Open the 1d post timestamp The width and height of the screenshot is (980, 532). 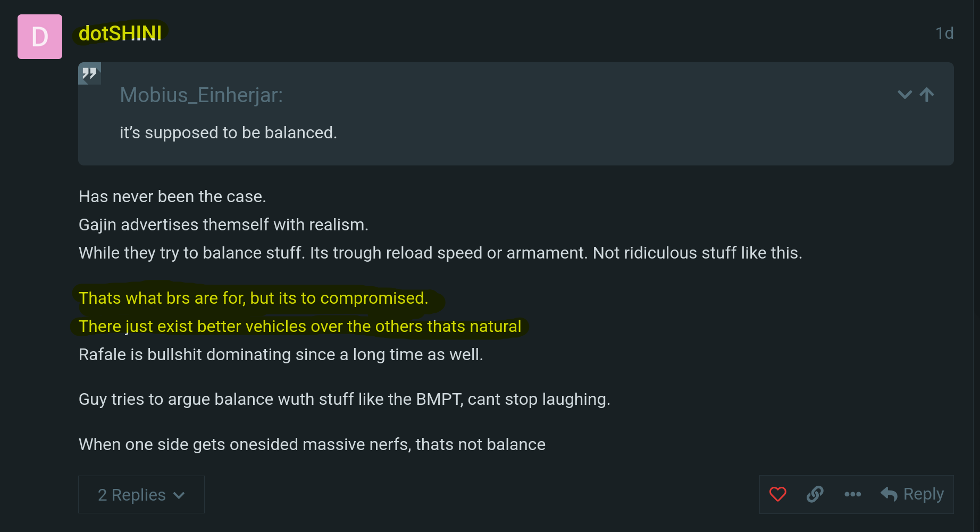click(944, 34)
